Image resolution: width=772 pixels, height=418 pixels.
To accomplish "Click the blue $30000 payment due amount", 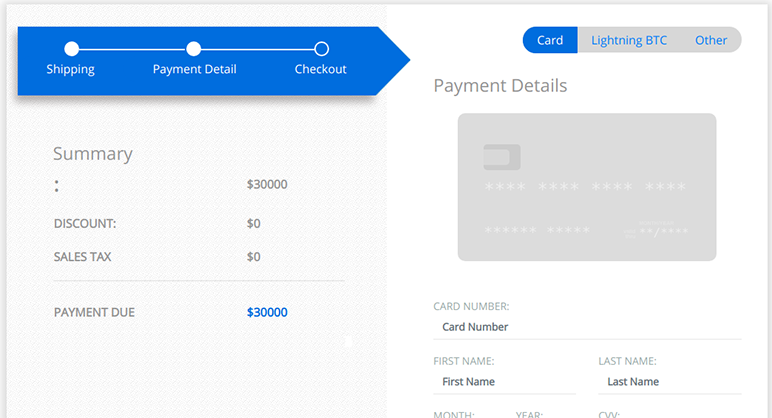I will [x=267, y=312].
